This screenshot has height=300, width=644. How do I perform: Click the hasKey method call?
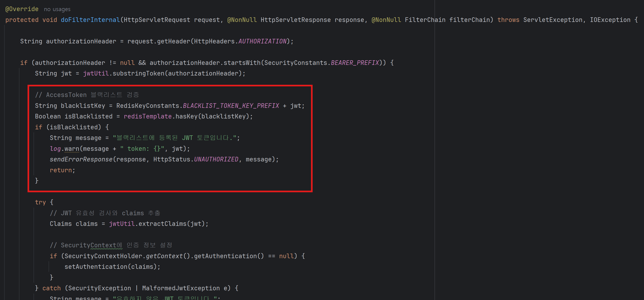coord(186,116)
